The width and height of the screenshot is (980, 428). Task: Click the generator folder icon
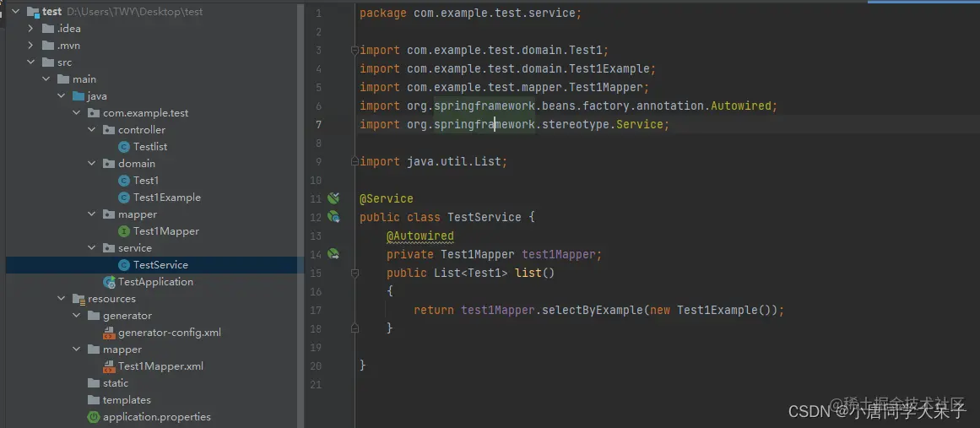pos(94,316)
